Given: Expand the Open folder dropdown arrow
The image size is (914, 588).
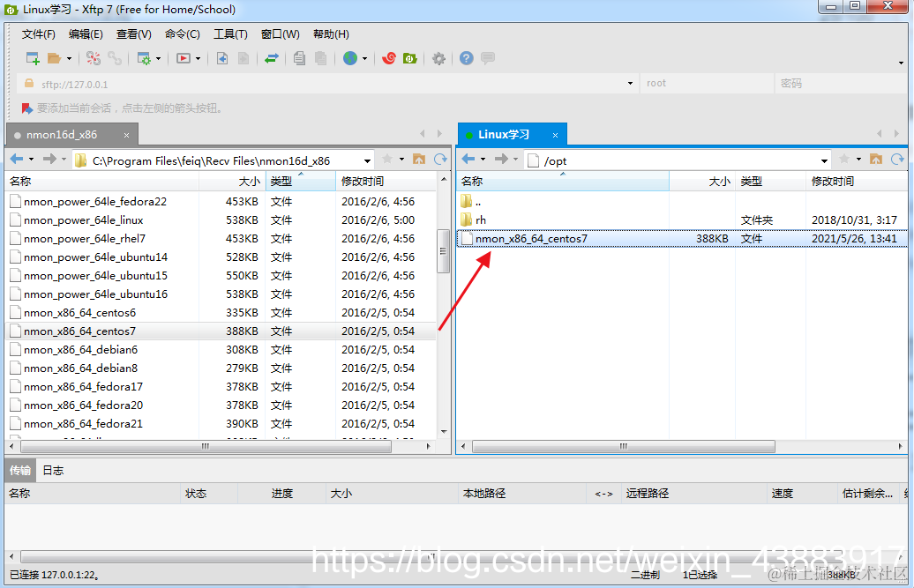Looking at the screenshot, I should 69,58.
